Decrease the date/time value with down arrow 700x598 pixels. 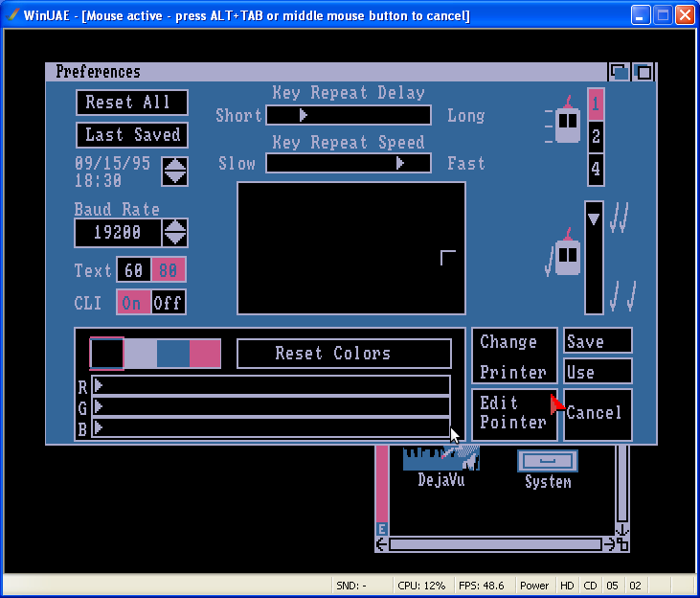coord(174,178)
